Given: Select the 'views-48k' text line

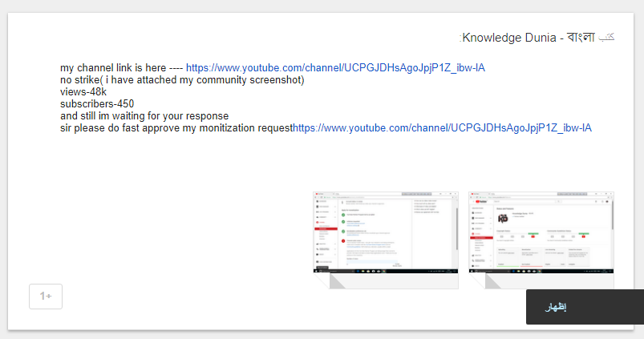Looking at the screenshot, I should 83,92.
